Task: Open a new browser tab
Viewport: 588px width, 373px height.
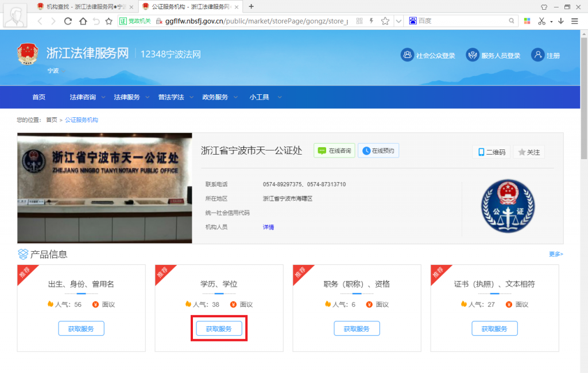Action: 252,6
